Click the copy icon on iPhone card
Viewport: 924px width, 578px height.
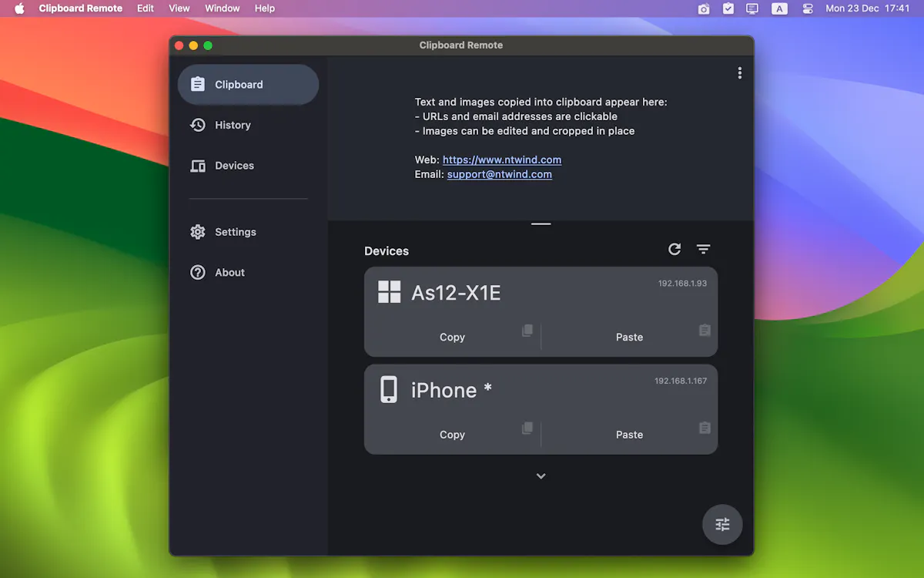coord(527,428)
